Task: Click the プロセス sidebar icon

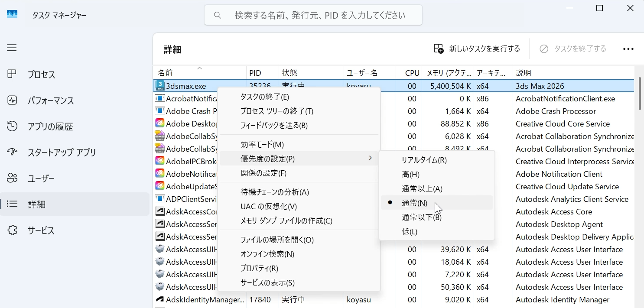Action: click(x=12, y=75)
